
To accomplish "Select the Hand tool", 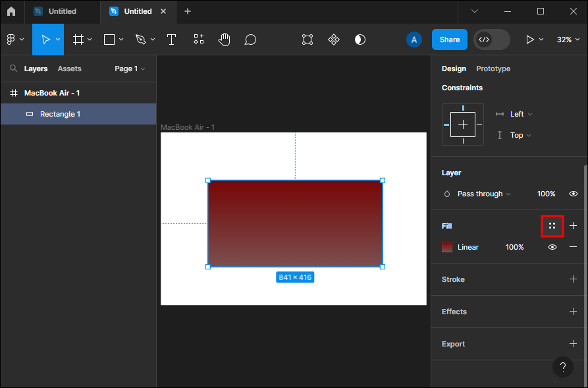I will pos(225,40).
